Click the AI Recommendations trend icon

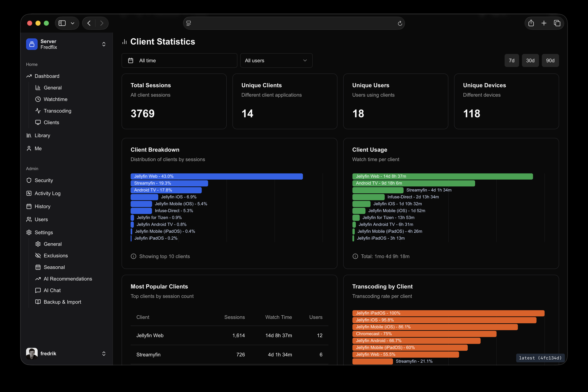[38, 279]
